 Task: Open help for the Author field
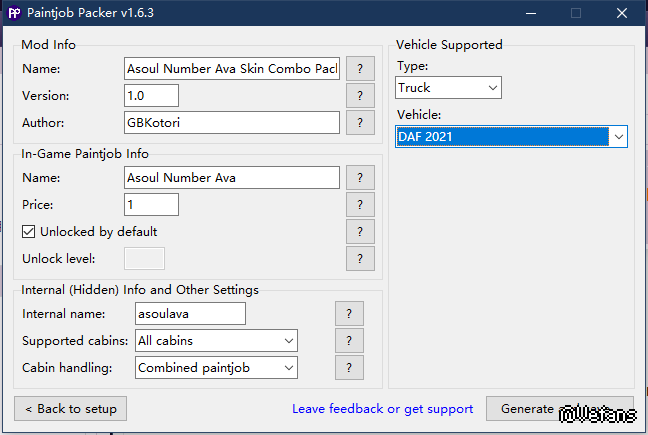pyautogui.click(x=360, y=123)
